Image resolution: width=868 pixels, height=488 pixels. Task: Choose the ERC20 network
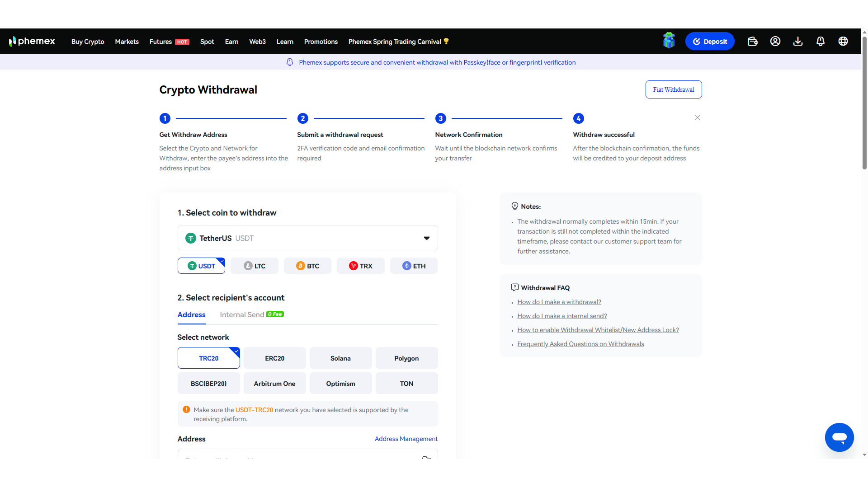[275, 358]
